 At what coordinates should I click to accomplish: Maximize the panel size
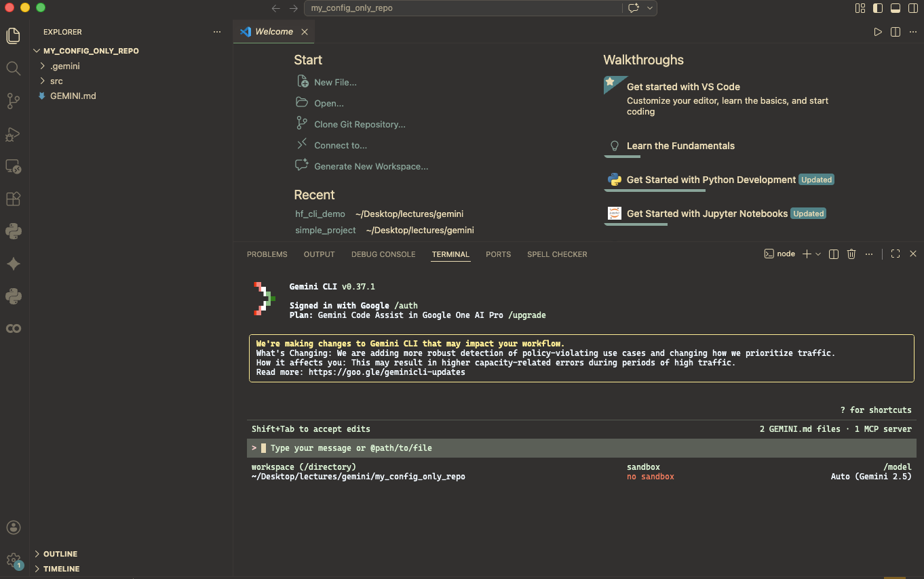(x=896, y=254)
